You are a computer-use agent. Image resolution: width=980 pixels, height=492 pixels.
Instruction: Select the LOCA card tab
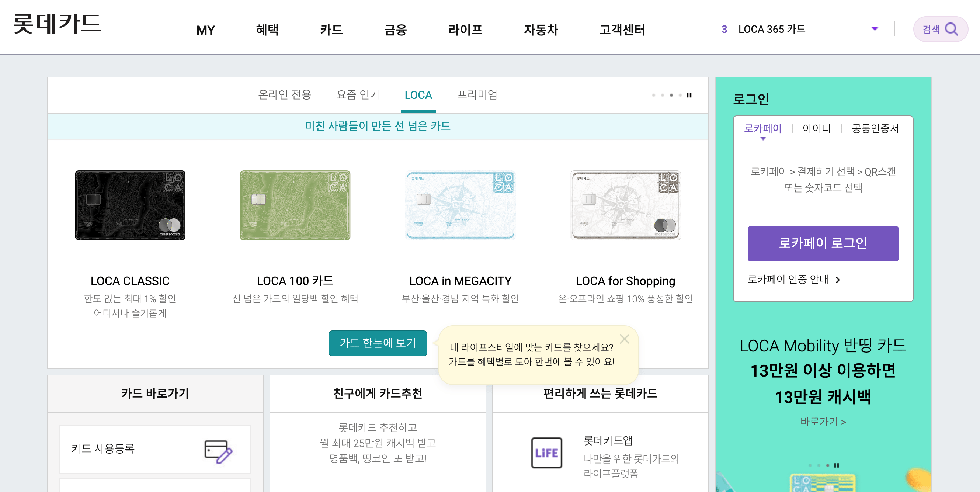pyautogui.click(x=418, y=95)
